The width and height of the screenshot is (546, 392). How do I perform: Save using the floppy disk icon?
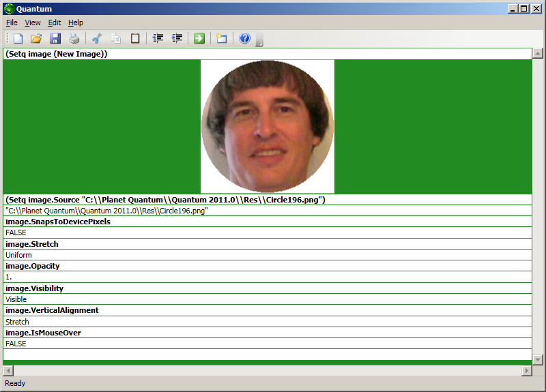55,38
